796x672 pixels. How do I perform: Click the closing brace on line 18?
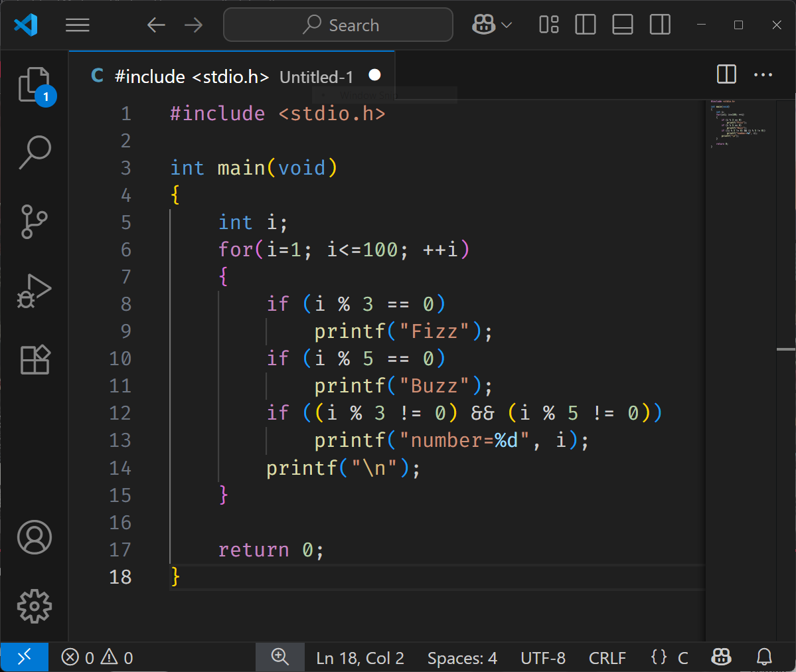pos(175,577)
